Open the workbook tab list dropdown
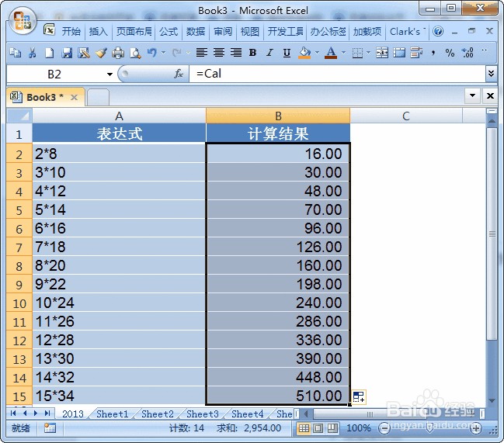Viewport: 504px width, 443px height. tap(472, 95)
